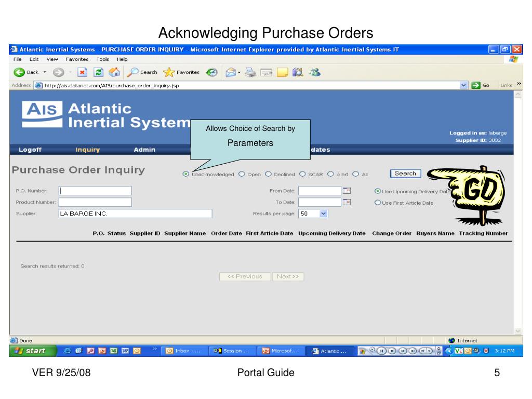Click Admin in the navigation bar
Image resolution: width=532 pixels, height=399 pixels.
(x=144, y=150)
